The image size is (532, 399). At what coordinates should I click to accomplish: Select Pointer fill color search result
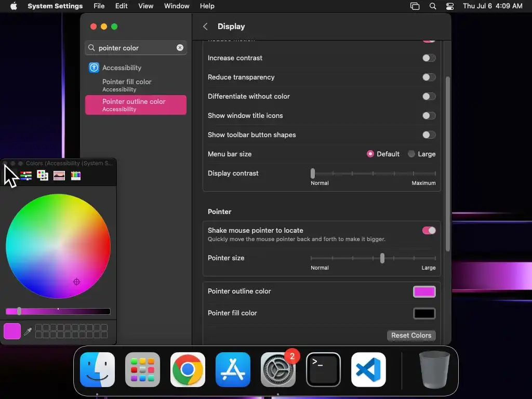pyautogui.click(x=136, y=85)
